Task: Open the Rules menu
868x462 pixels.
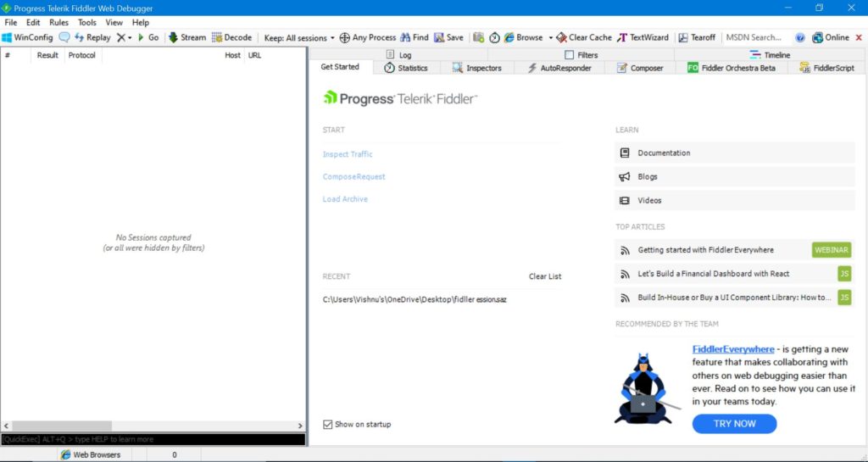Action: point(58,23)
